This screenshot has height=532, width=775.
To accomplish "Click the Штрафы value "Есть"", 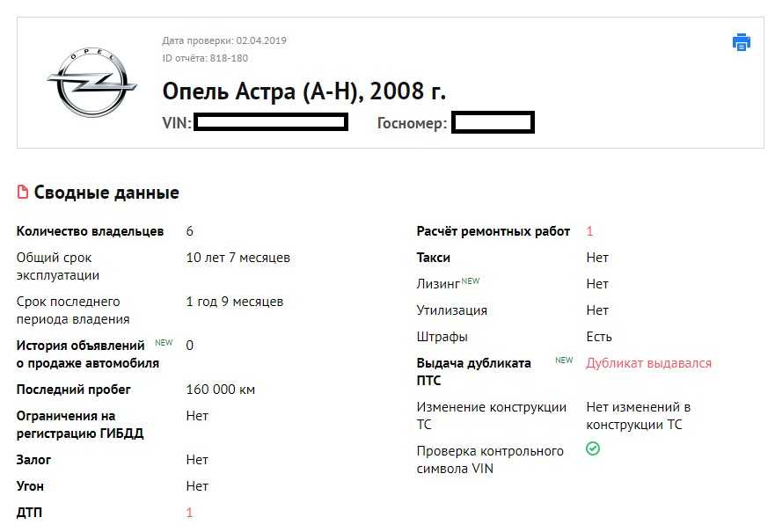I will tap(599, 337).
